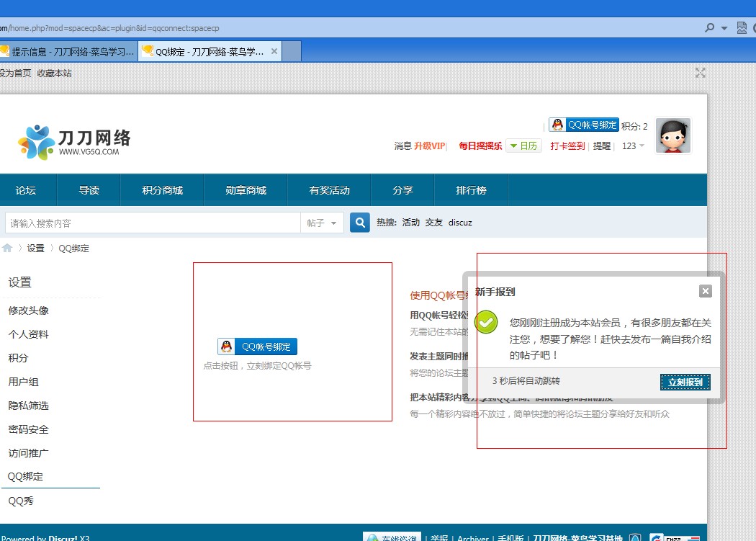Select QQ秀 in the settings sidebar
Image resolution: width=756 pixels, height=541 pixels.
[x=21, y=501]
